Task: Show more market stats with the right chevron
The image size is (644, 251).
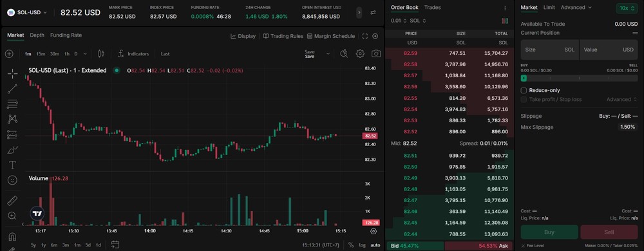Action: coord(359,12)
